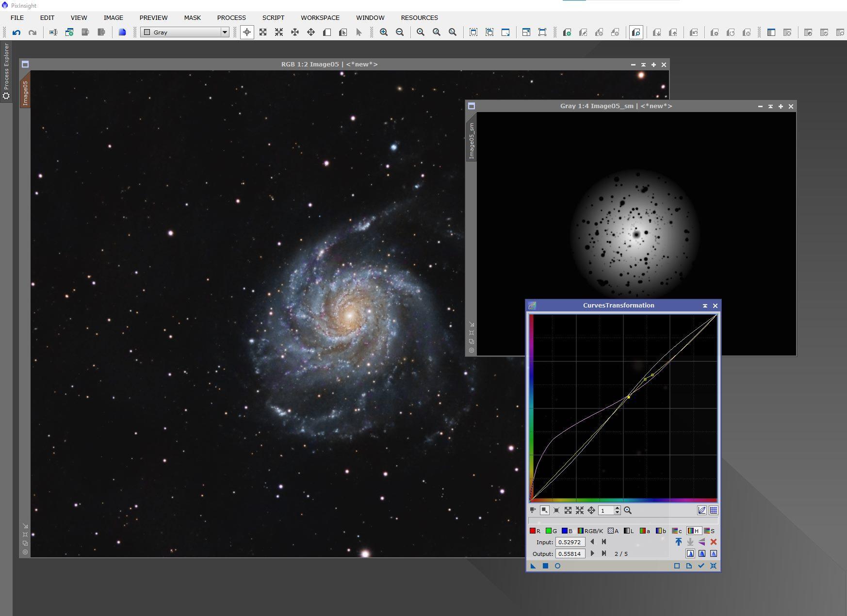847x616 pixels.
Task: Go to the next curve point
Action: pyautogui.click(x=592, y=553)
